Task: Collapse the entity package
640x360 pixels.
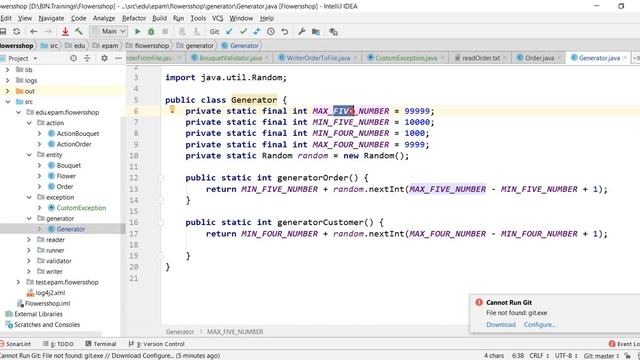Action: (29, 155)
